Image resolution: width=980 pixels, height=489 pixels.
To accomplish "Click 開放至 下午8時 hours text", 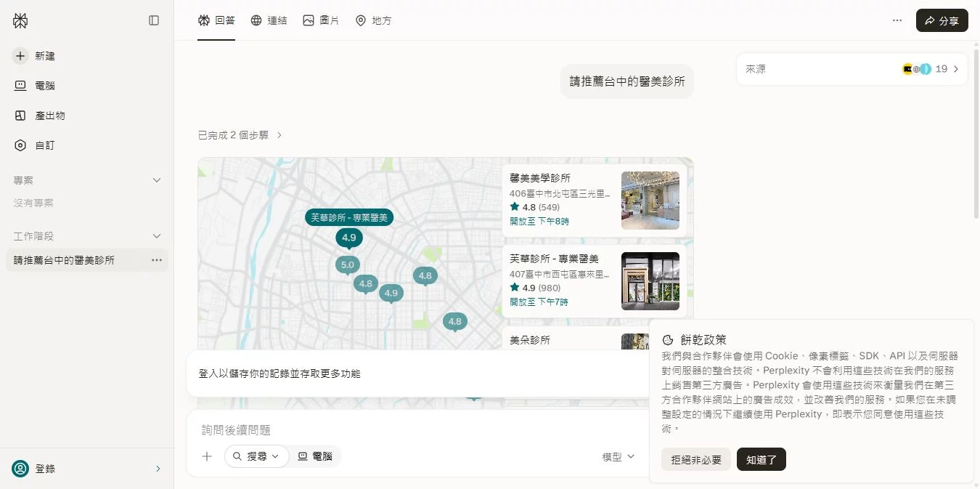I will 539,221.
